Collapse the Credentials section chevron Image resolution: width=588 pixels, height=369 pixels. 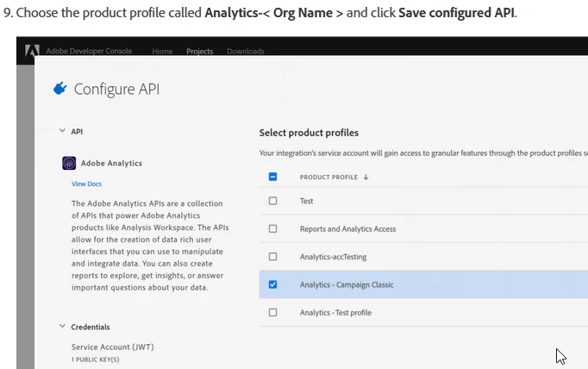tap(62, 327)
